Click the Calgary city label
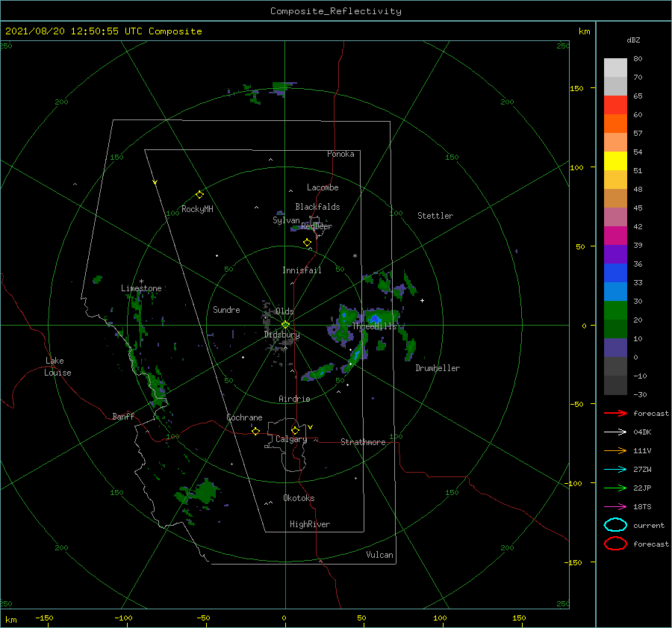672x628 pixels. click(291, 439)
